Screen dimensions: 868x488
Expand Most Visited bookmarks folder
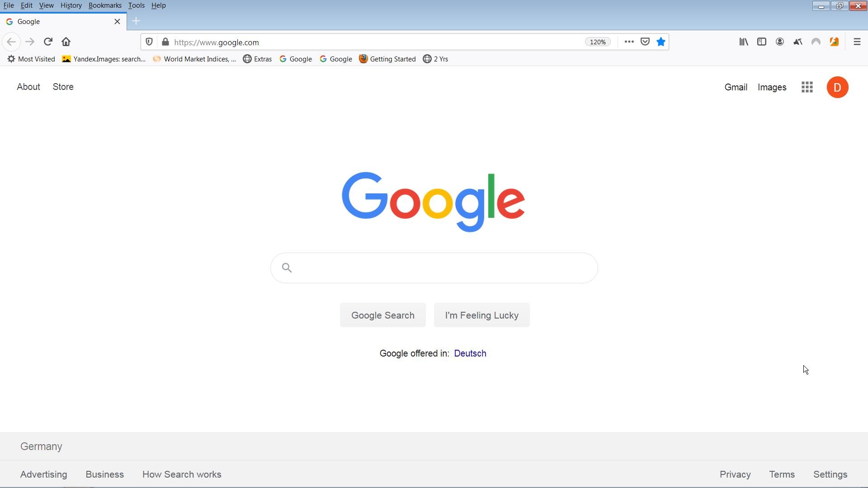point(31,59)
